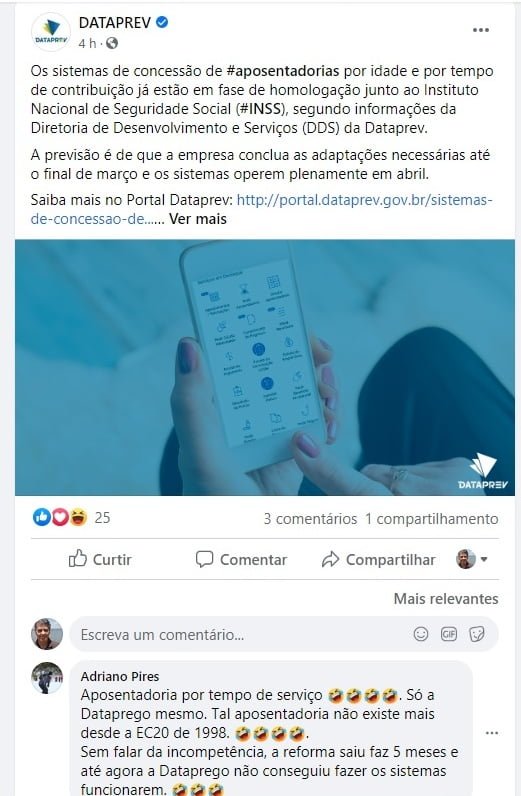The height and width of the screenshot is (796, 521).
Task: Expand the profile selector arrow next to Compartilhar
Action: [484, 559]
